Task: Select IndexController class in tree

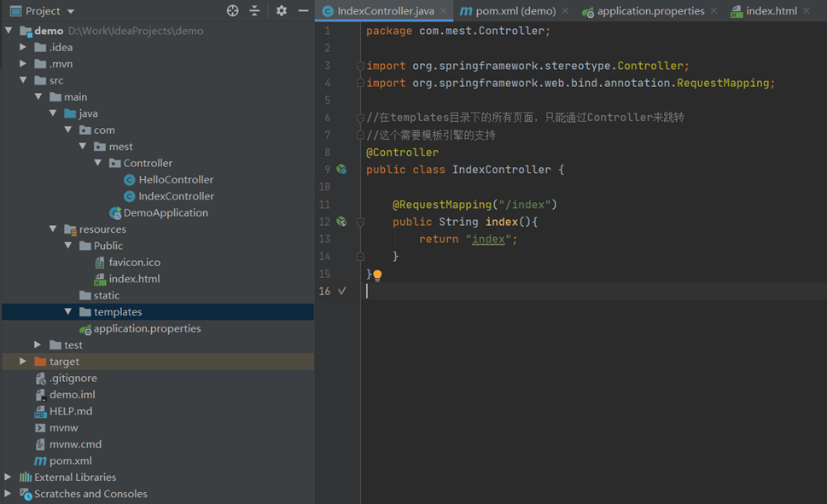Action: coord(176,196)
